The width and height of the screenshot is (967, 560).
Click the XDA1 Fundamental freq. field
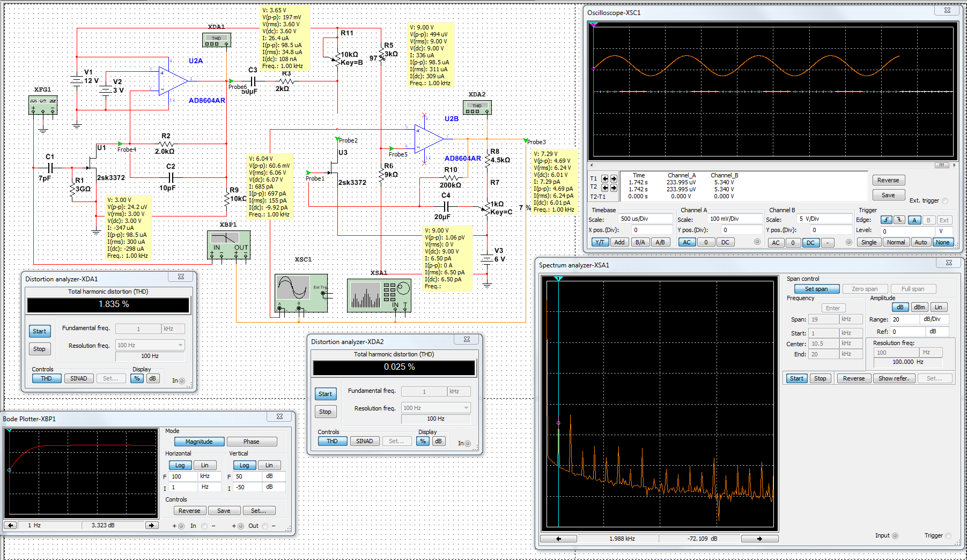(x=138, y=329)
